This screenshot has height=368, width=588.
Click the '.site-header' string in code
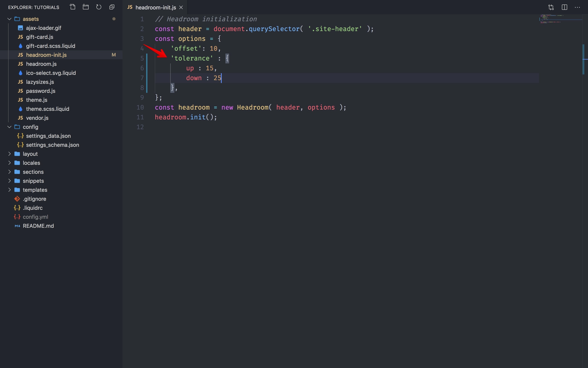click(335, 29)
